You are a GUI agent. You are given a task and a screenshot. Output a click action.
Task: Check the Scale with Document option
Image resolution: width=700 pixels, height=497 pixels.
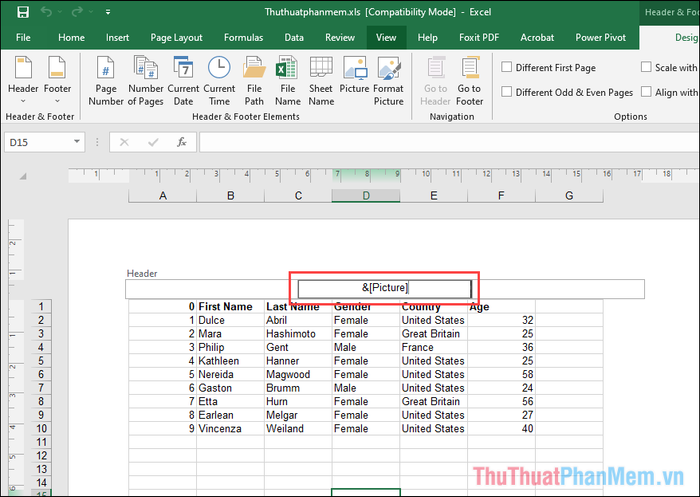(646, 68)
